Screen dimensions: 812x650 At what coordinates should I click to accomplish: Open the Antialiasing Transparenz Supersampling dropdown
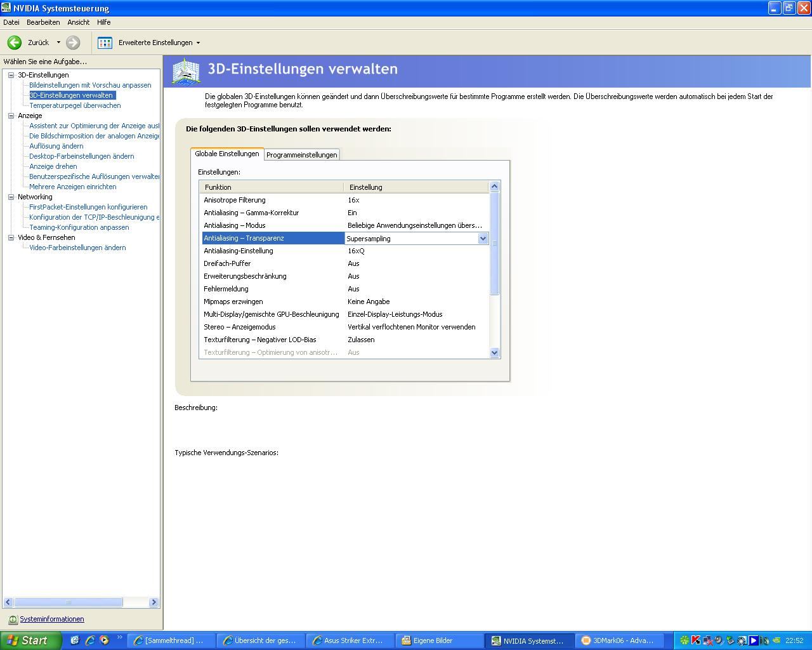point(483,239)
